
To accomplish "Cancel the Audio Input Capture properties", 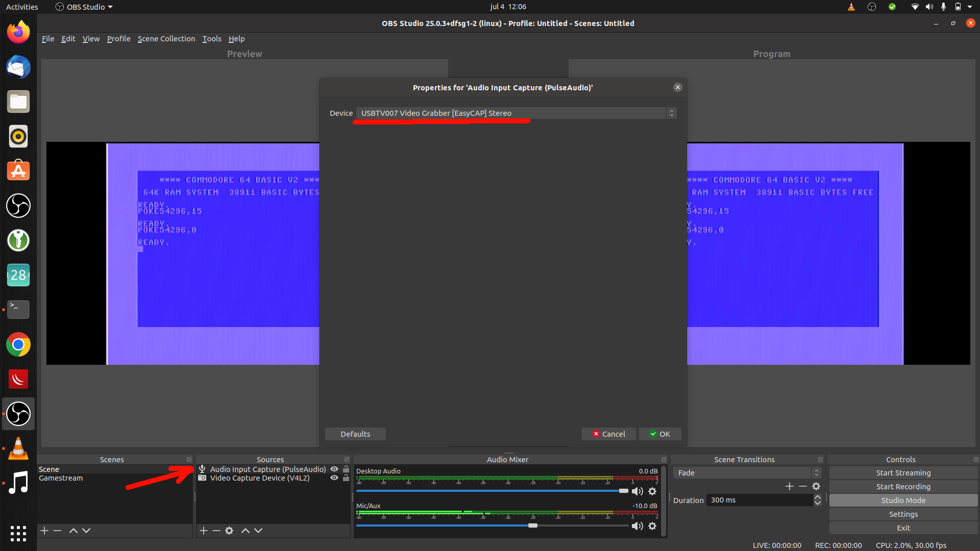I will 609,434.
